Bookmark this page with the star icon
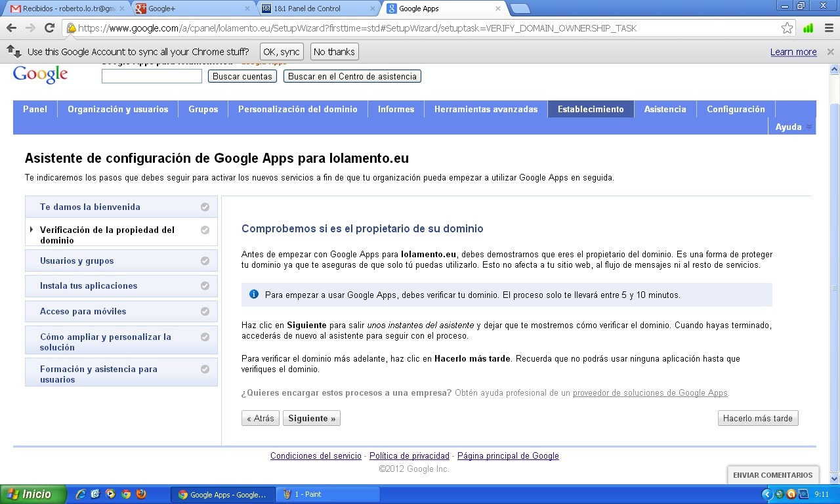The image size is (840, 504). tap(787, 28)
